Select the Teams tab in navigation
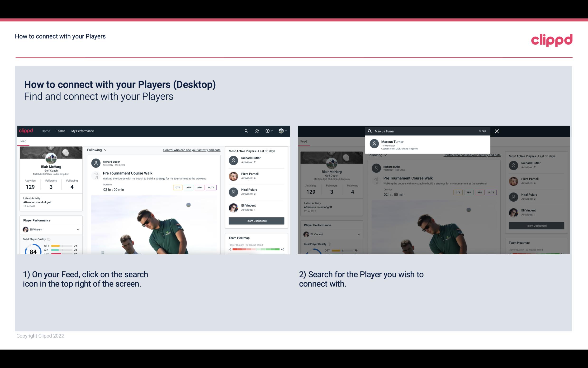This screenshot has width=588, height=368. [x=60, y=131]
